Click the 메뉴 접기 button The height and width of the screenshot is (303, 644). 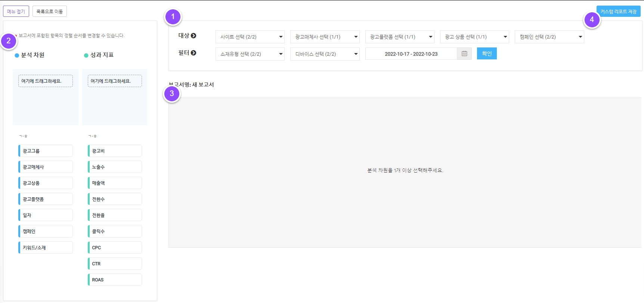point(16,12)
